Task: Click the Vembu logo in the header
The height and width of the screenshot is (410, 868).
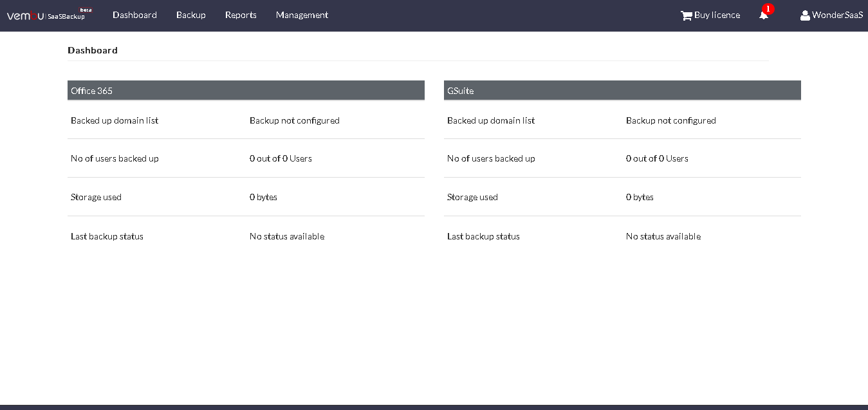Action: coord(26,15)
